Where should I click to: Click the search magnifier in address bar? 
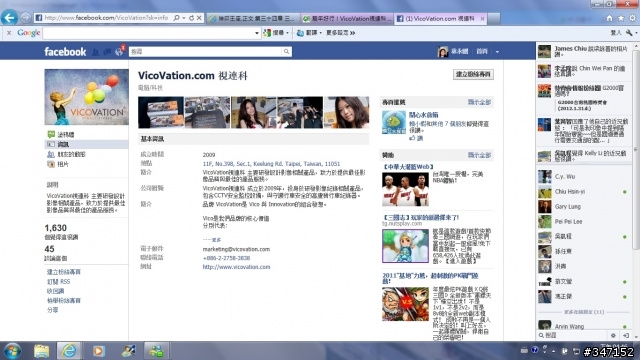[176, 18]
